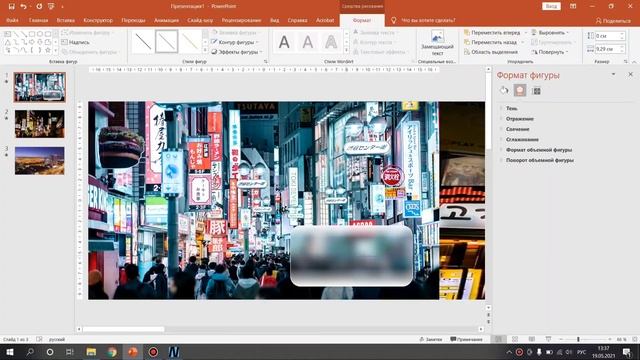The image size is (640, 360).
Task: Switch to Reading view icon in status bar
Action: (x=531, y=339)
